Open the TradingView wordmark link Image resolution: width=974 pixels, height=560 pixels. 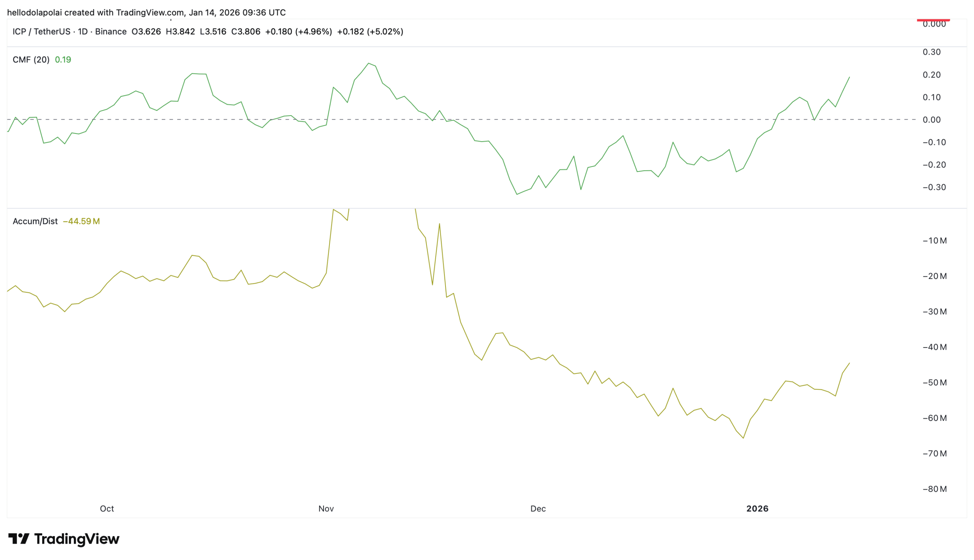76,539
